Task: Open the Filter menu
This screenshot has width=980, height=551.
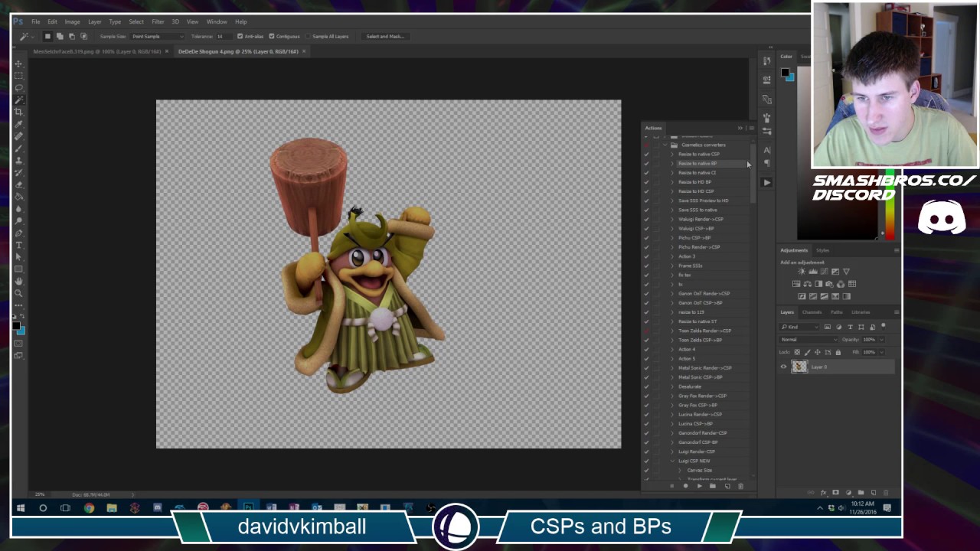Action: pyautogui.click(x=158, y=21)
